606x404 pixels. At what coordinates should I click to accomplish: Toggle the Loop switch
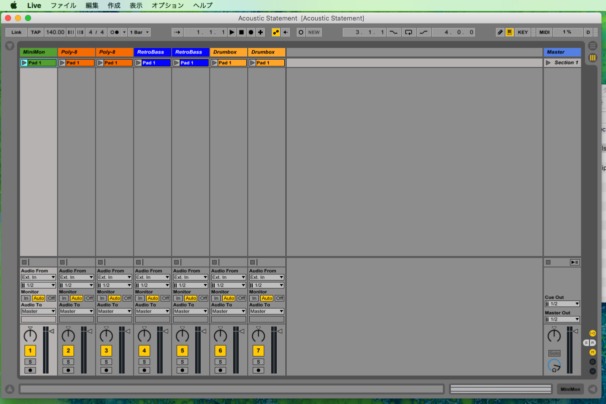pos(409,32)
